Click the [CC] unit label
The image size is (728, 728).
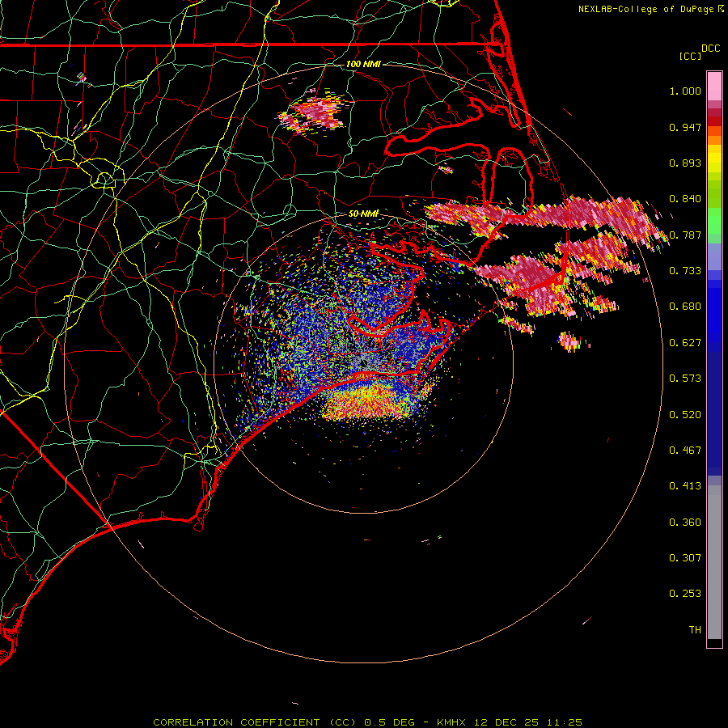coord(690,56)
